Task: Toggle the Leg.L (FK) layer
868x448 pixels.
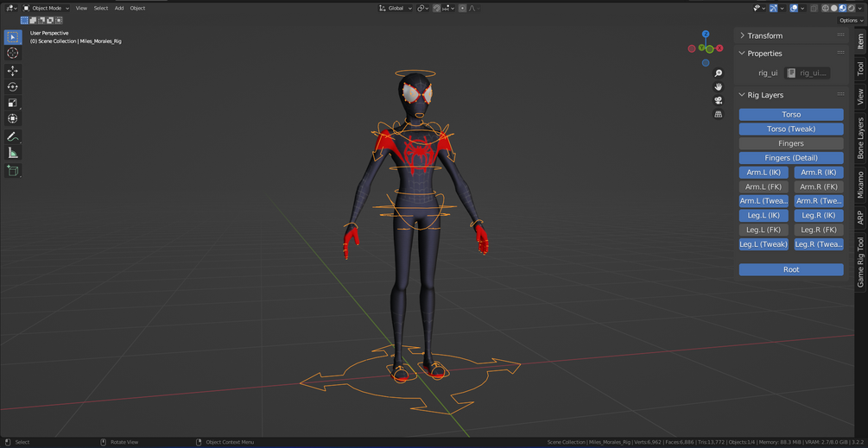Action: 763,230
